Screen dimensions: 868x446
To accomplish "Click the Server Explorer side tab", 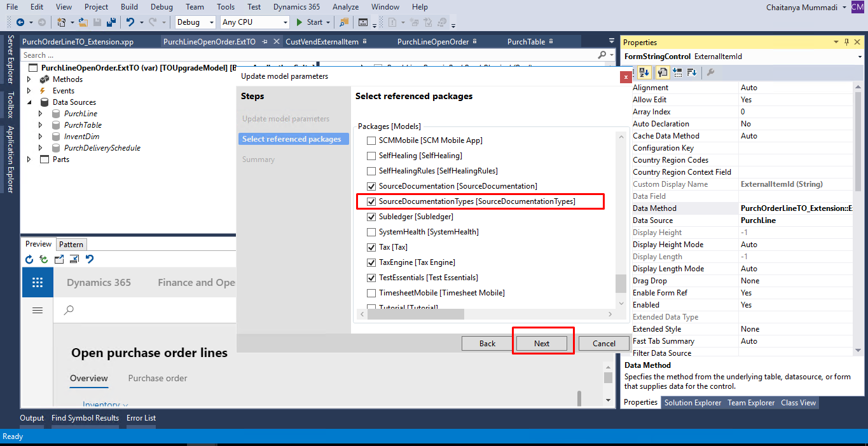I will (10, 60).
